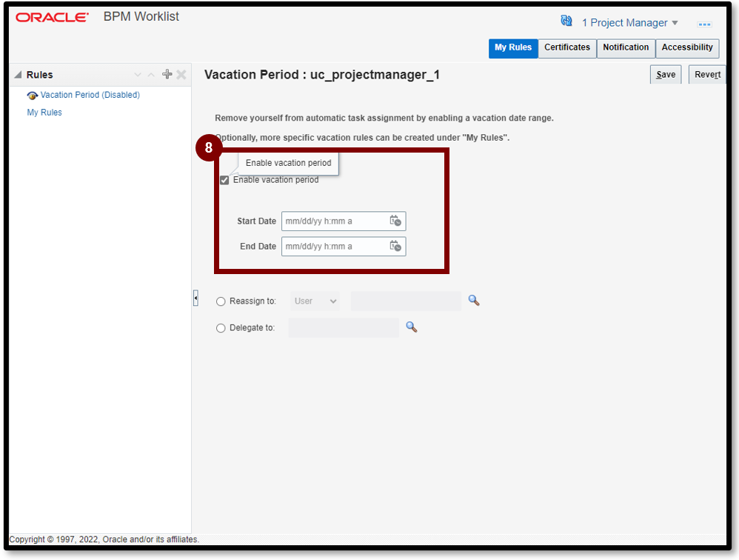The height and width of the screenshot is (560, 739).
Task: Click the Save button
Action: coord(666,75)
